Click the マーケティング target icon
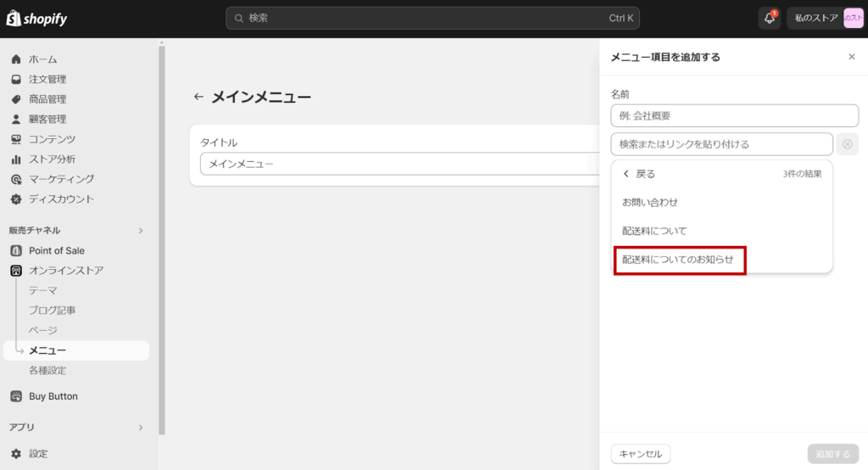 pos(16,179)
